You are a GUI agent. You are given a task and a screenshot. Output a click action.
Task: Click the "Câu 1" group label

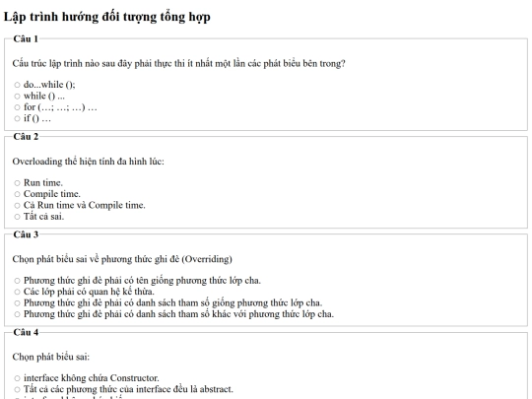pos(26,38)
